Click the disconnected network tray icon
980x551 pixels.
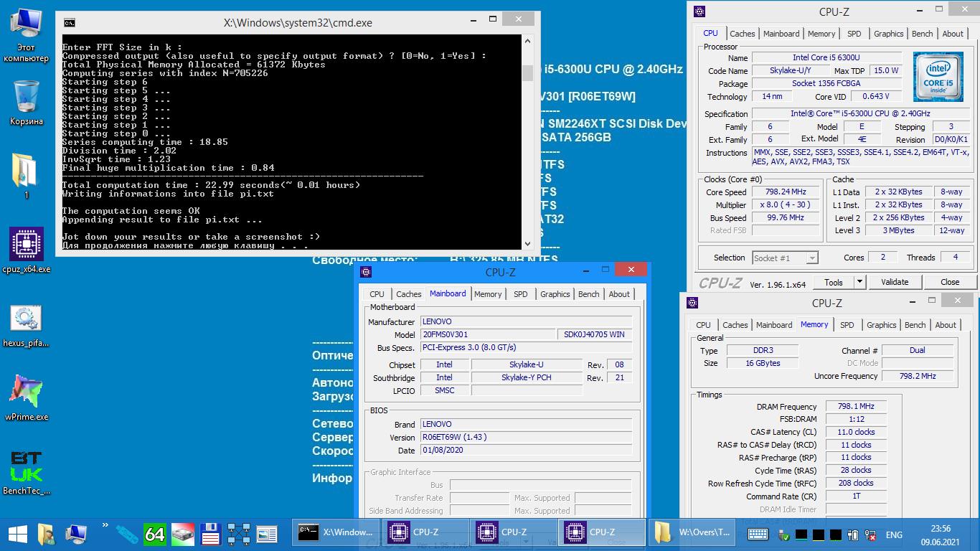tap(871, 534)
